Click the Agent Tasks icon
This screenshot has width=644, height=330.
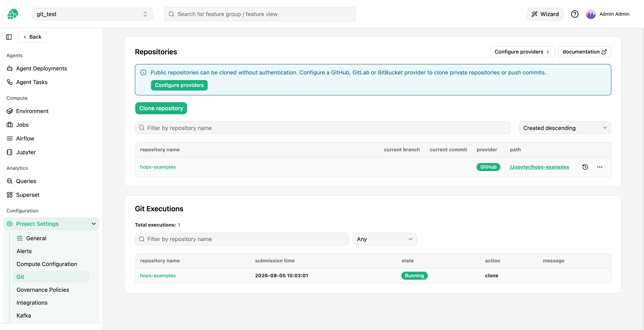(x=10, y=82)
